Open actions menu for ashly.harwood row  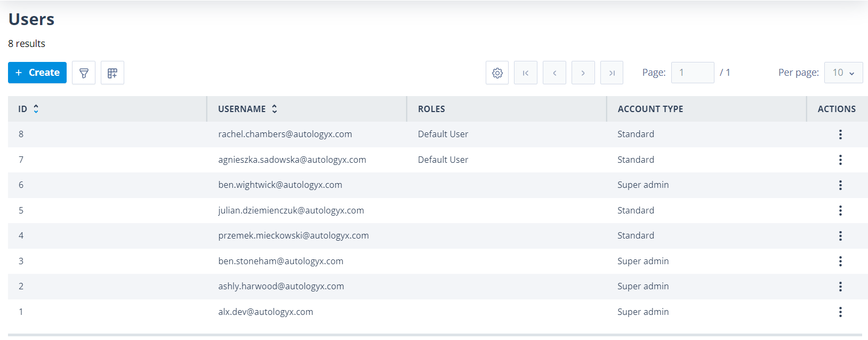pyautogui.click(x=840, y=287)
